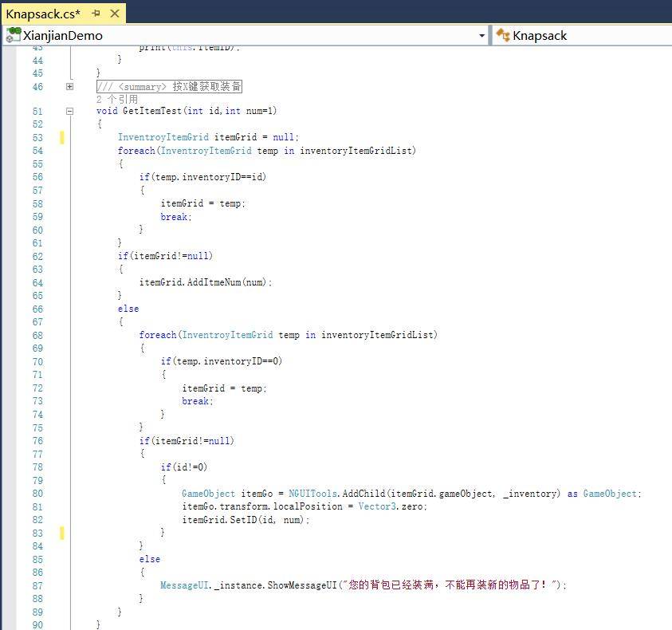The height and width of the screenshot is (630, 672).
Task: Click the Knapsack class icon
Action: click(503, 35)
